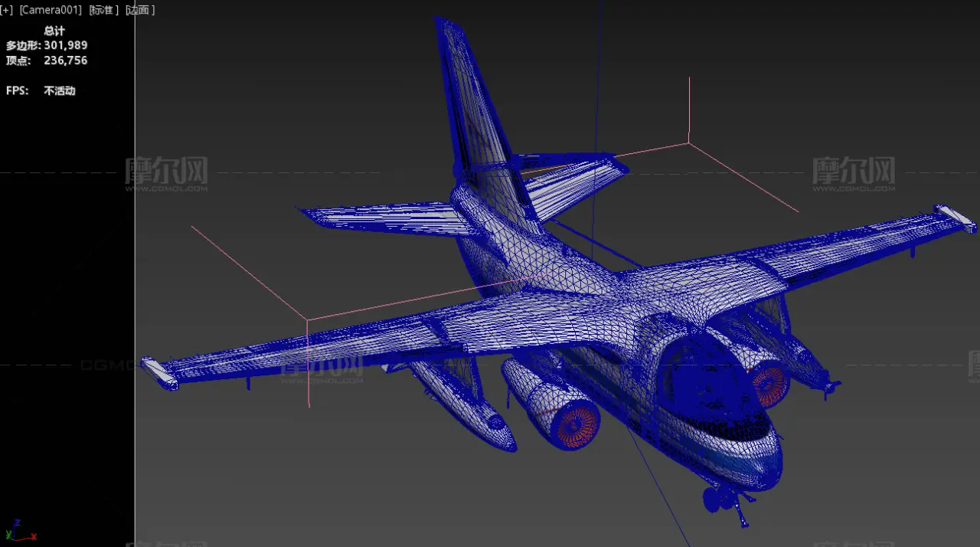Image resolution: width=980 pixels, height=547 pixels.
Task: Click the polygon count 301,989 statistic
Action: click(x=65, y=45)
